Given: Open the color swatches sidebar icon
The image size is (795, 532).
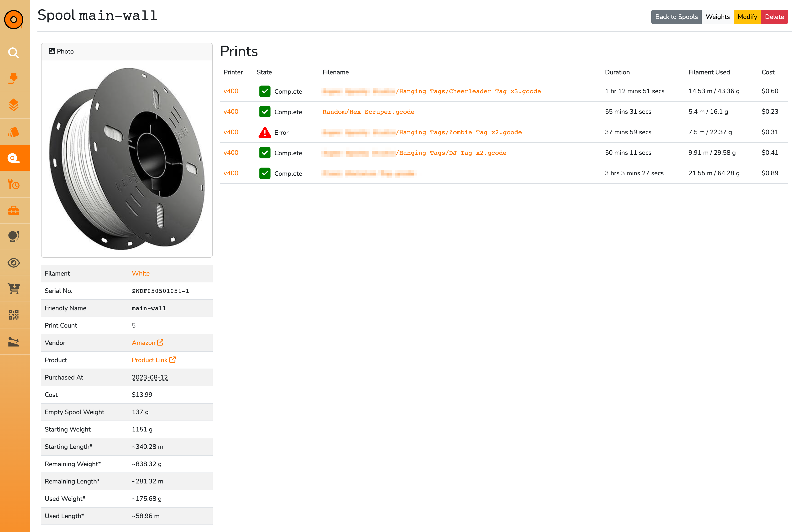Looking at the screenshot, I should pos(14,131).
